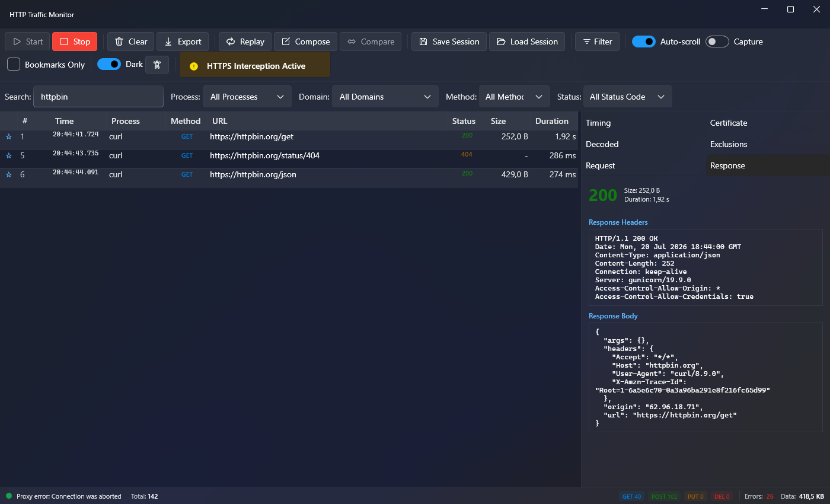Sort by the Status column header
This screenshot has width=830, height=504.
[x=464, y=121]
